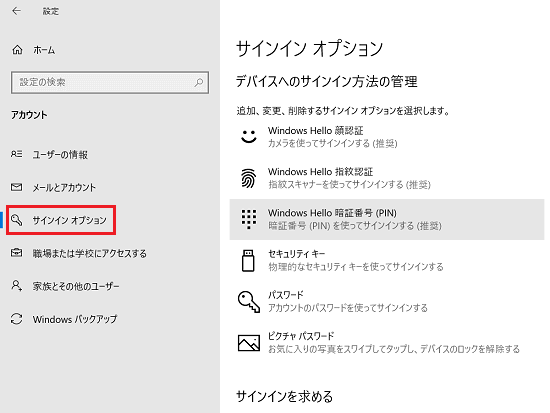This screenshot has height=413, width=550.
Task: Click the back arrow icon
Action: [x=16, y=11]
